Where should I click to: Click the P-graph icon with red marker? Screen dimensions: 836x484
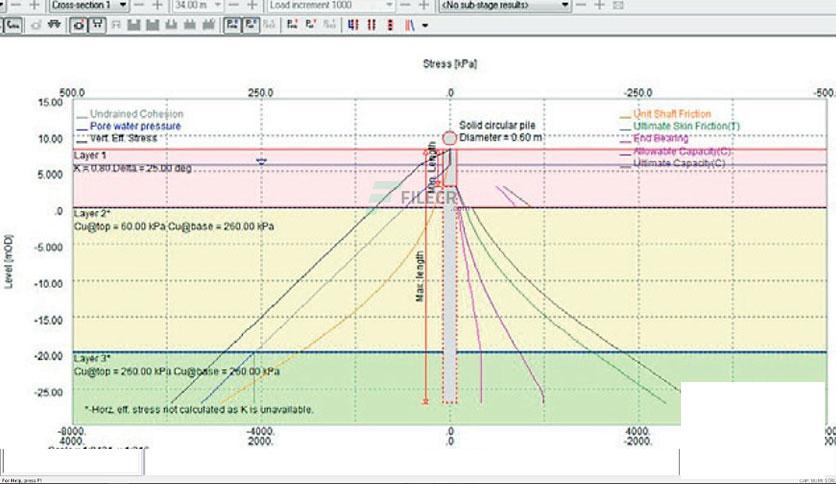point(292,25)
